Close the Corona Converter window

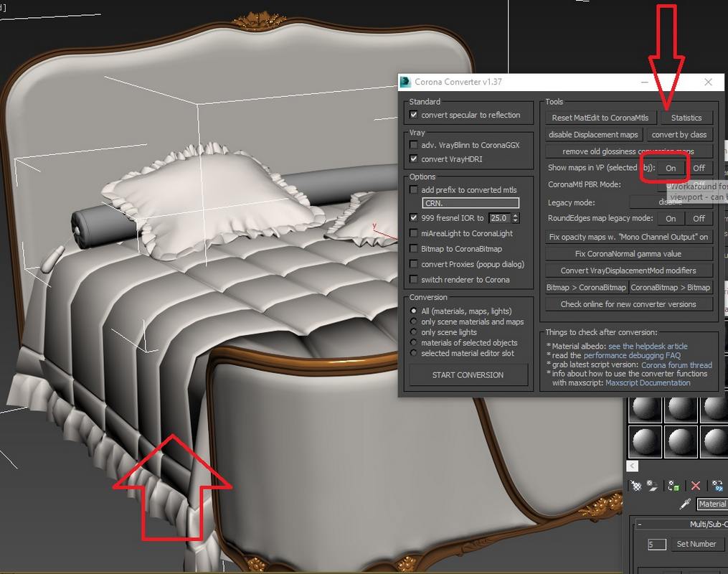point(708,83)
